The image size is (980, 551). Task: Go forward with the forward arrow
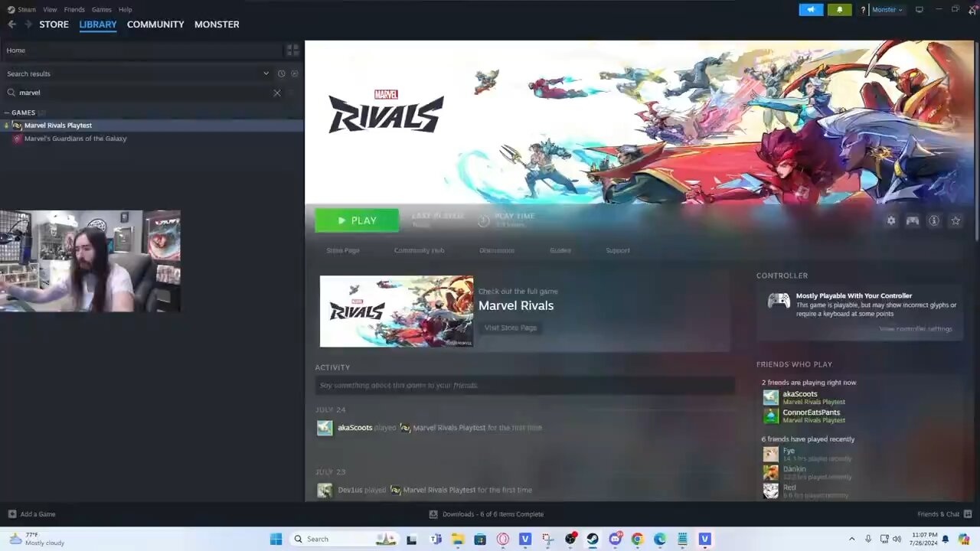[x=28, y=24]
